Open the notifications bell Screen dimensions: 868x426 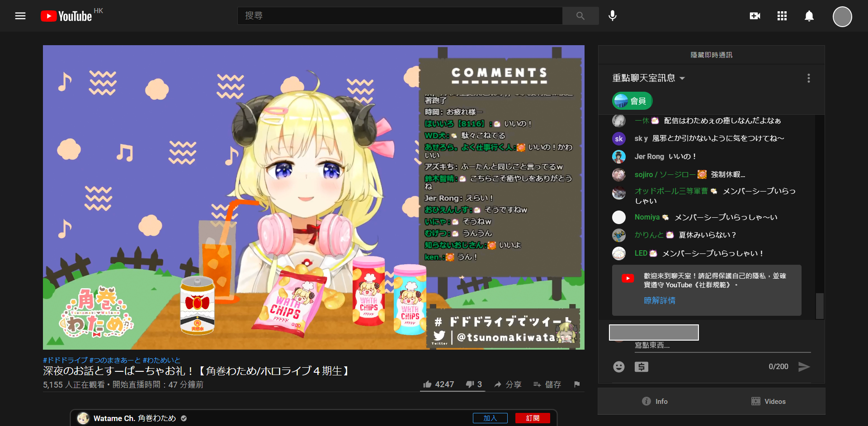809,16
